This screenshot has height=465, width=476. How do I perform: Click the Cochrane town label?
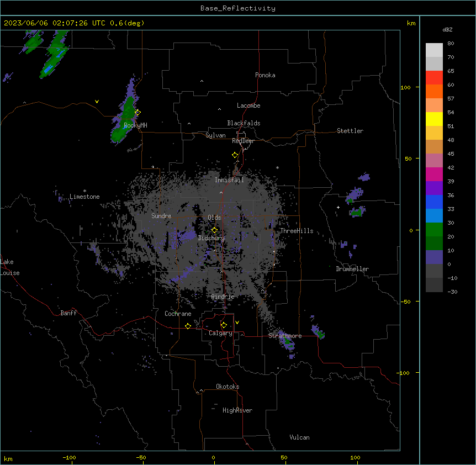[178, 314]
